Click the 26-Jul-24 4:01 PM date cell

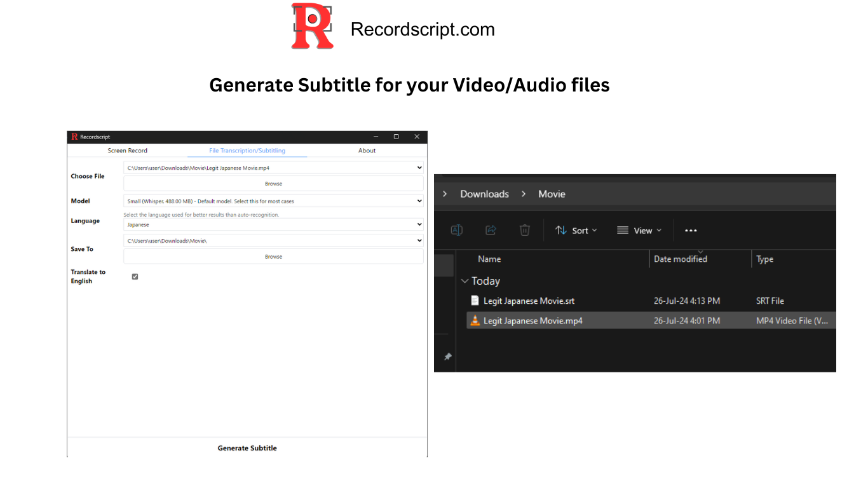687,321
